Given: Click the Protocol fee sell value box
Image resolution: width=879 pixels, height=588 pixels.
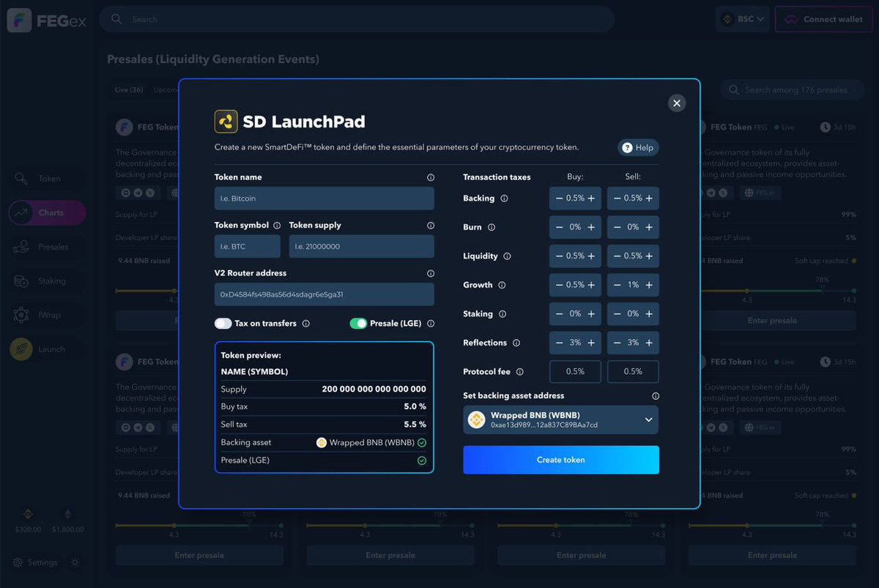Looking at the screenshot, I should click(x=633, y=372).
